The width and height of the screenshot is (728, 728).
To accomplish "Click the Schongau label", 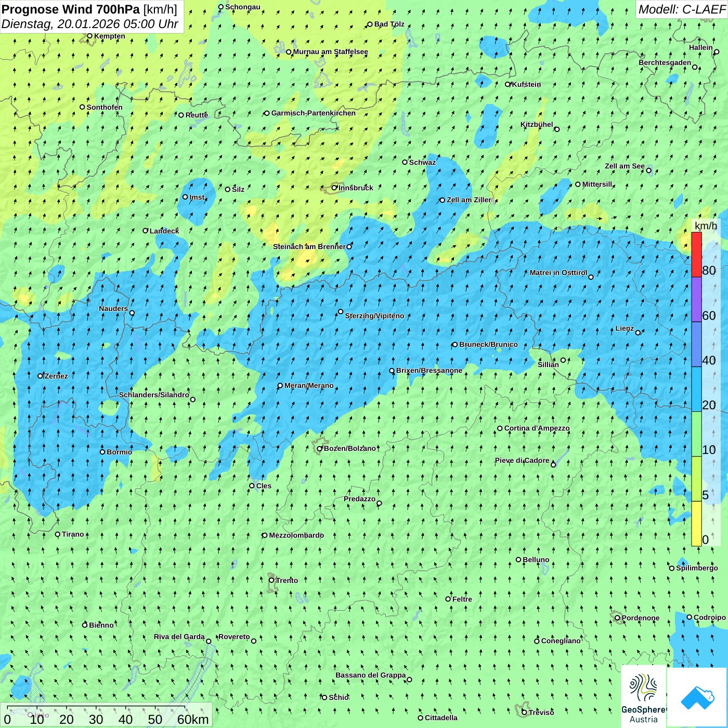I will coord(243,7).
